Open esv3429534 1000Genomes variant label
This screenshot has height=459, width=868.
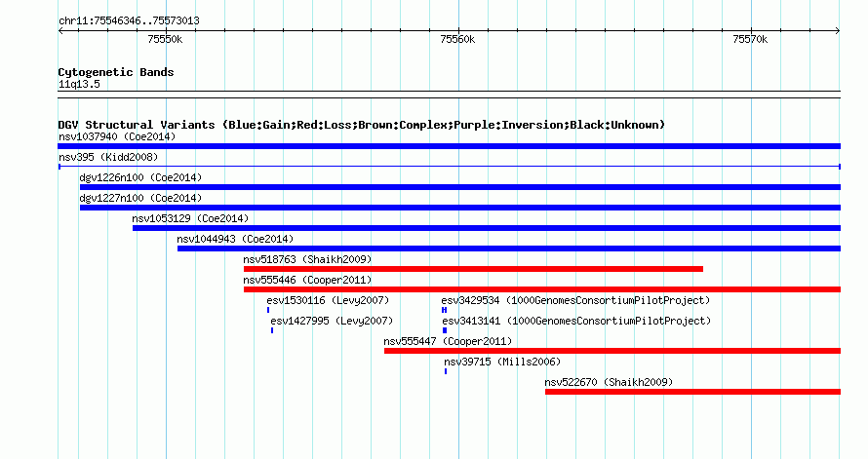pyautogui.click(x=575, y=300)
